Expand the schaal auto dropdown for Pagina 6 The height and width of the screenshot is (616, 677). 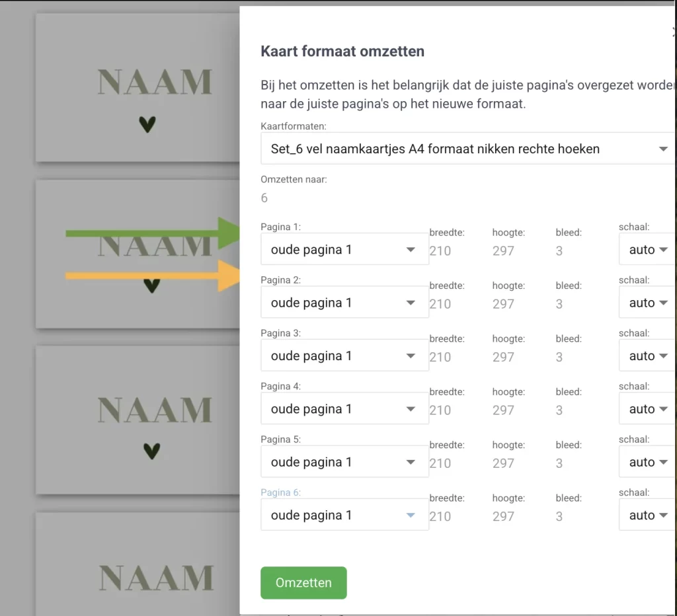pyautogui.click(x=647, y=515)
